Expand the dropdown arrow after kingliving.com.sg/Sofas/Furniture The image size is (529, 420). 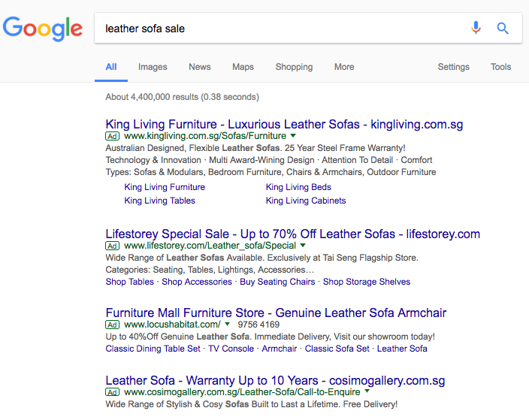click(293, 135)
